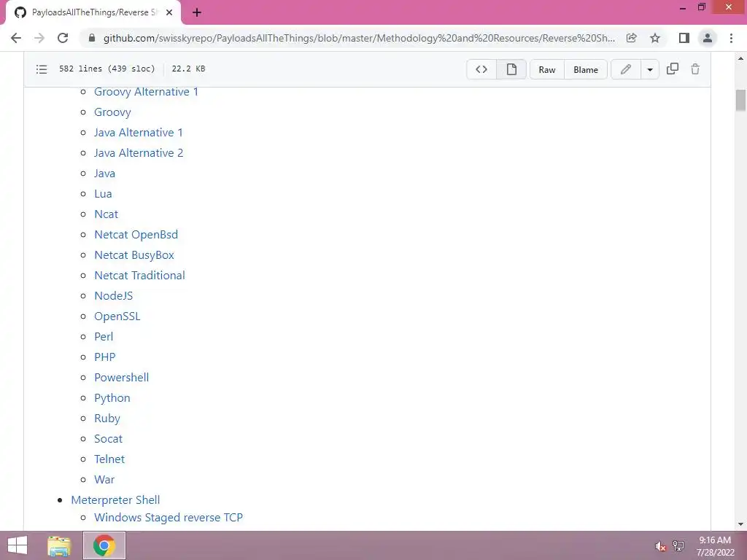Image resolution: width=747 pixels, height=560 pixels.
Task: Jump to the Telnet section
Action: tap(109, 459)
